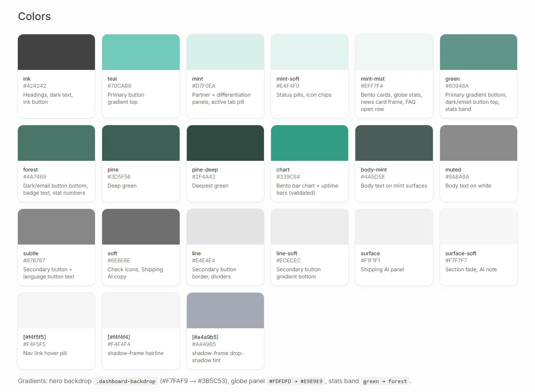Click hex value #70CAB9
This screenshot has height=392, width=535.
119,86
